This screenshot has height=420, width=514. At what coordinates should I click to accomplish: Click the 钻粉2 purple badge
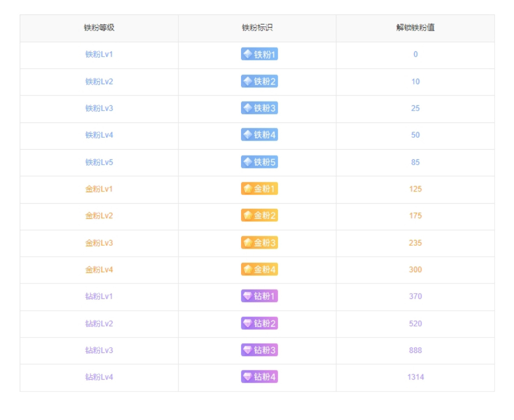(x=259, y=323)
